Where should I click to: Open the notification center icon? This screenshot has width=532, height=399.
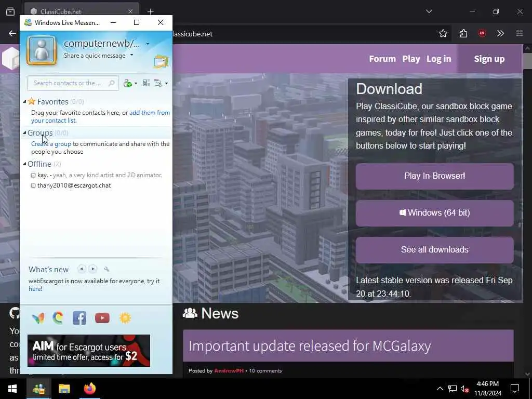pos(515,389)
